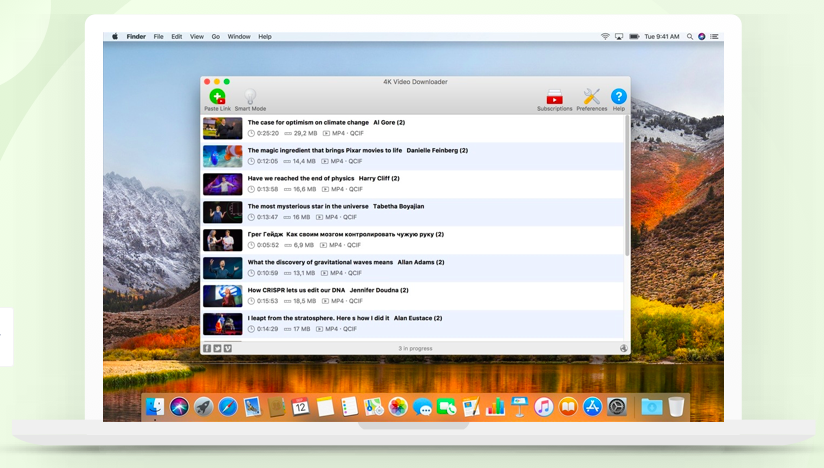Click the AirPlay display icon in menu bar
824x468 pixels.
point(619,37)
